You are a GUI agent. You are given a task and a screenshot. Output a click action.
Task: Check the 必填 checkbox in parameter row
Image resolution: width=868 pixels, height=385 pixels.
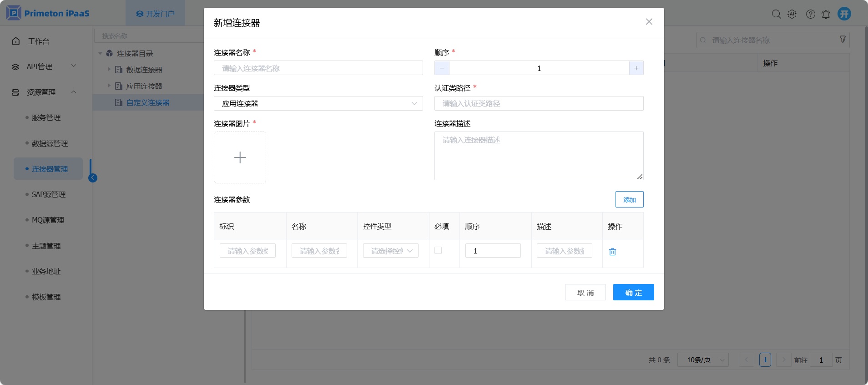438,250
